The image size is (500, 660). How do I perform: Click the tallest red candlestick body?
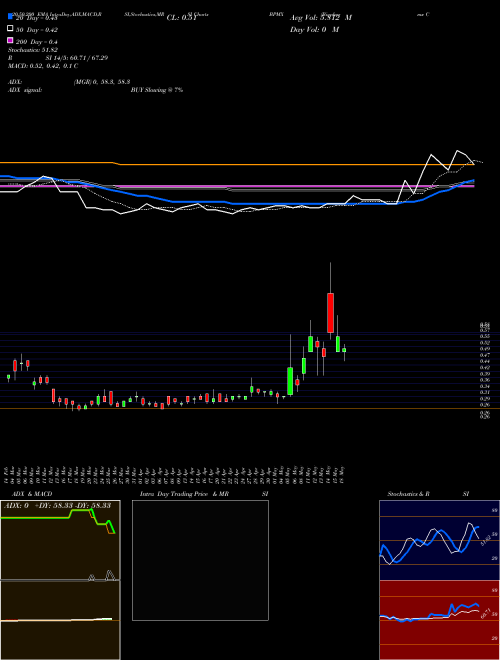tap(330, 313)
